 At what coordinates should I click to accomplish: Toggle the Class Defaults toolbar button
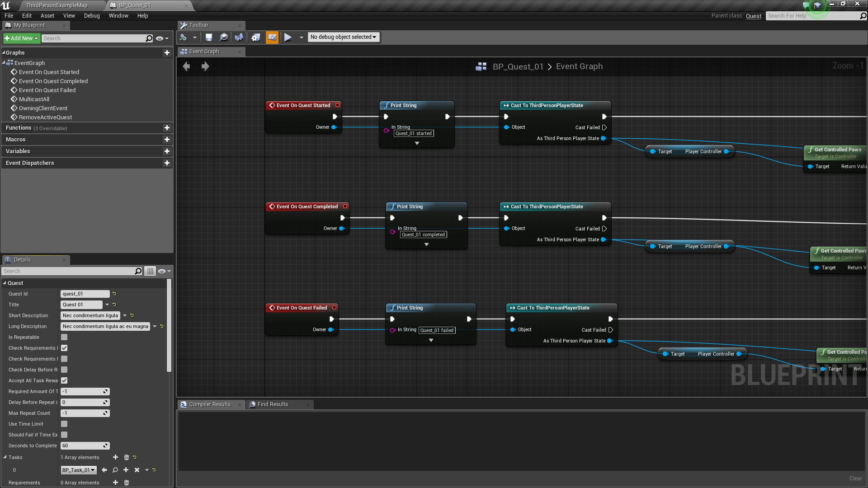pos(272,38)
